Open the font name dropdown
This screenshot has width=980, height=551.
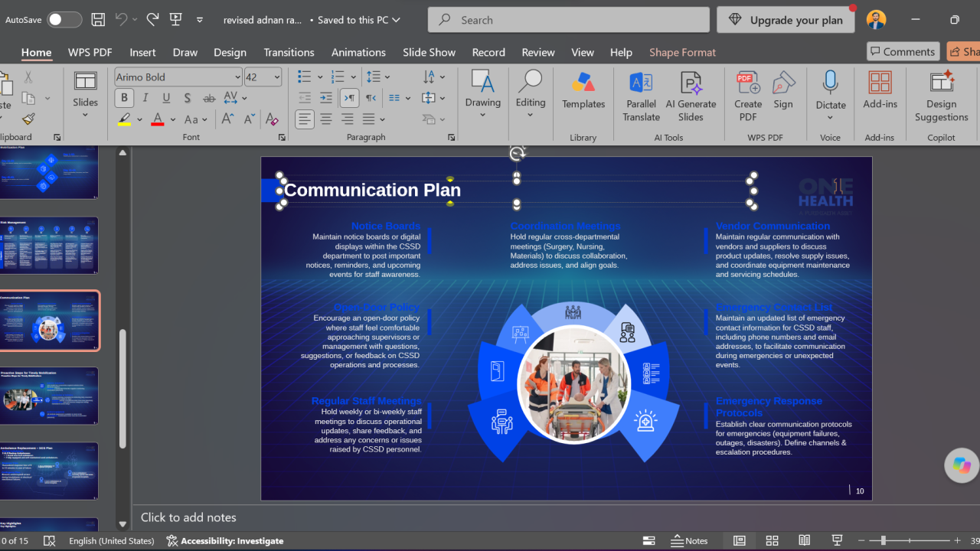click(237, 77)
